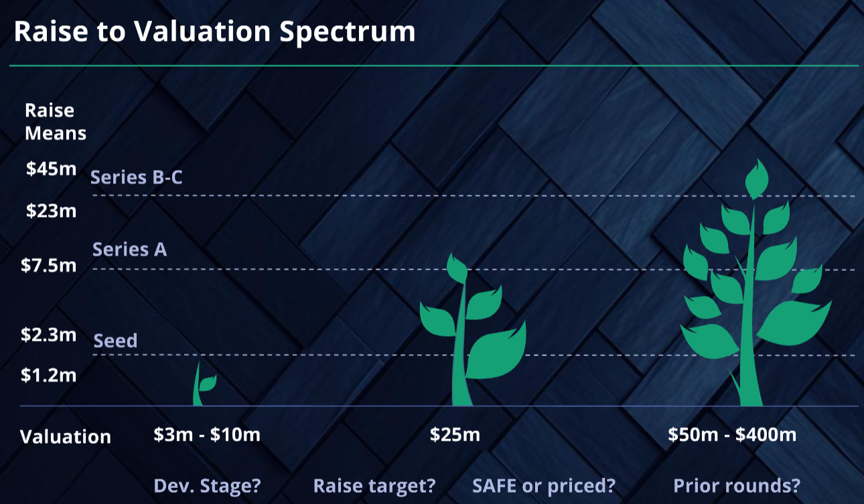Click the Series A label
This screenshot has height=504, width=864.
coord(130,250)
